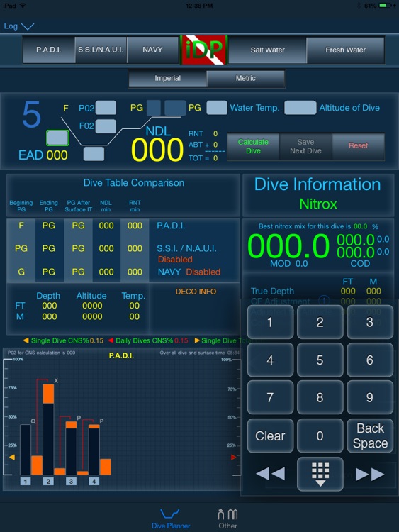399x532 pixels.
Task: Tap the orange Single Dive Total arrow
Action: pos(197,340)
